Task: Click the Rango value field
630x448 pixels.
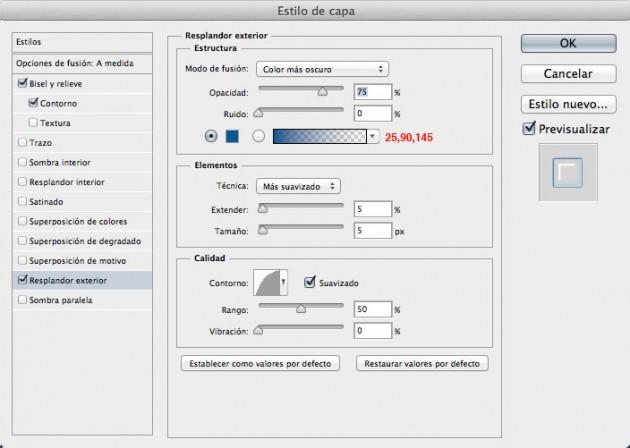Action: click(372, 309)
